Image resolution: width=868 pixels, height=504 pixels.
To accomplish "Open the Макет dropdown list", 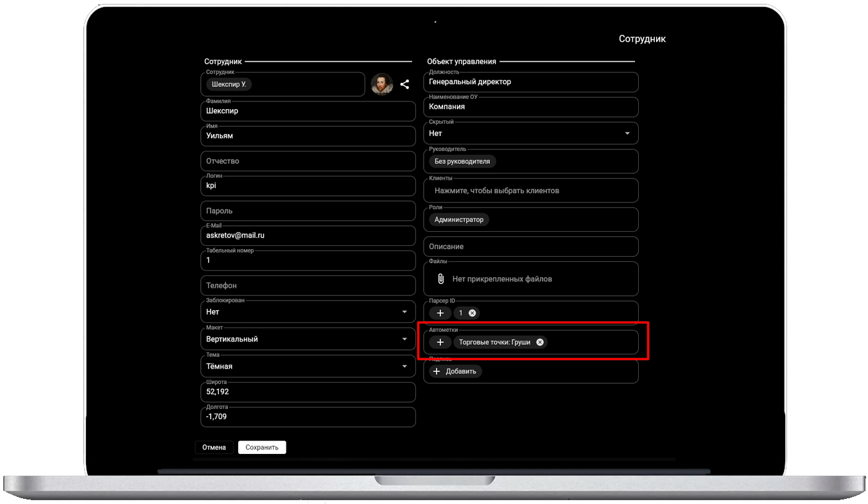I will click(x=404, y=339).
